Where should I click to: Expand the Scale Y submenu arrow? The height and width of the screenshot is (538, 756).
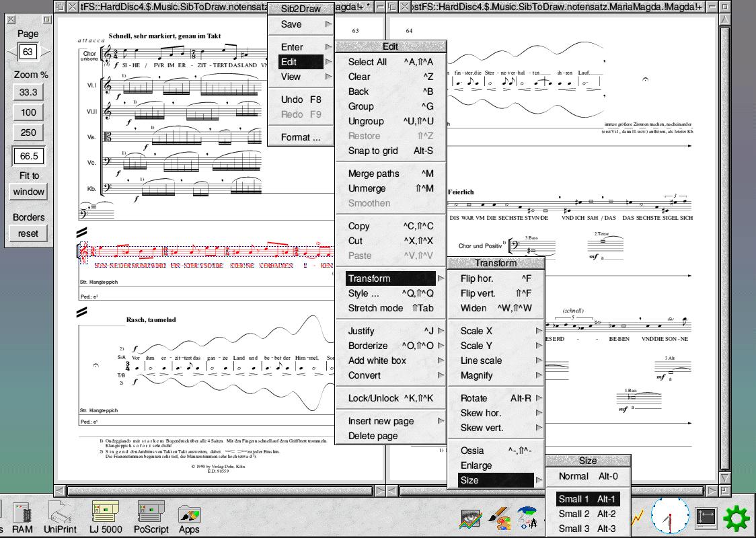pos(539,346)
